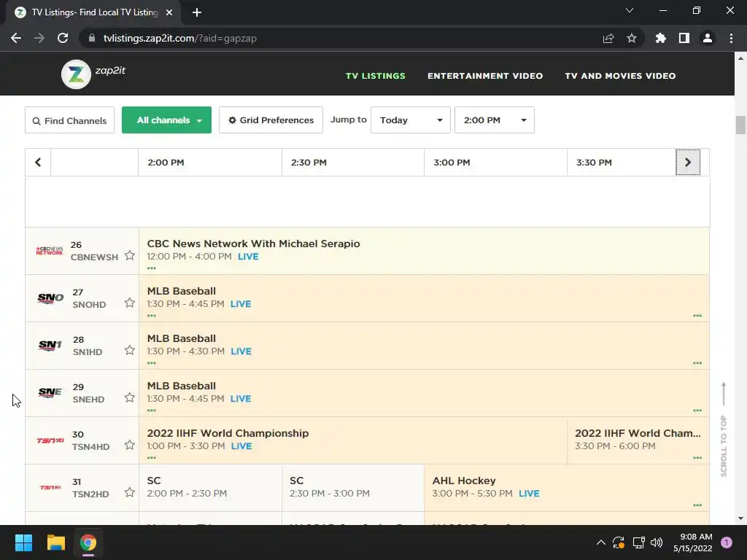
Task: Open 2022 IIHF World Championship 1:00 PM
Action: (228, 433)
